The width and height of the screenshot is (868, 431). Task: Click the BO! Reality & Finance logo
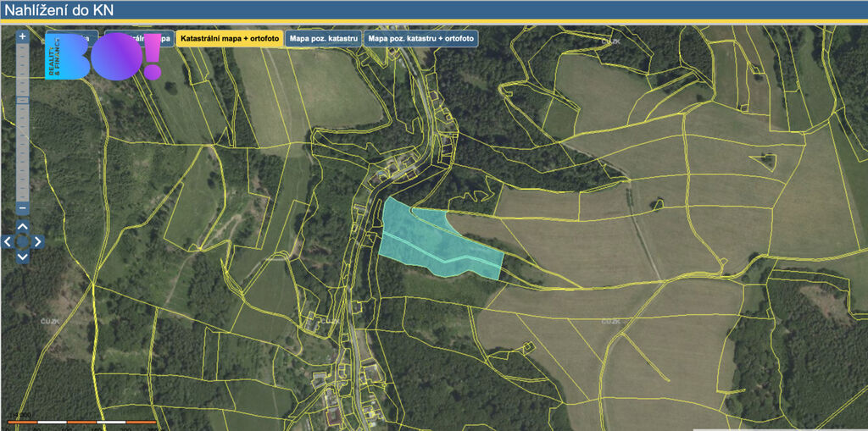click(102, 58)
